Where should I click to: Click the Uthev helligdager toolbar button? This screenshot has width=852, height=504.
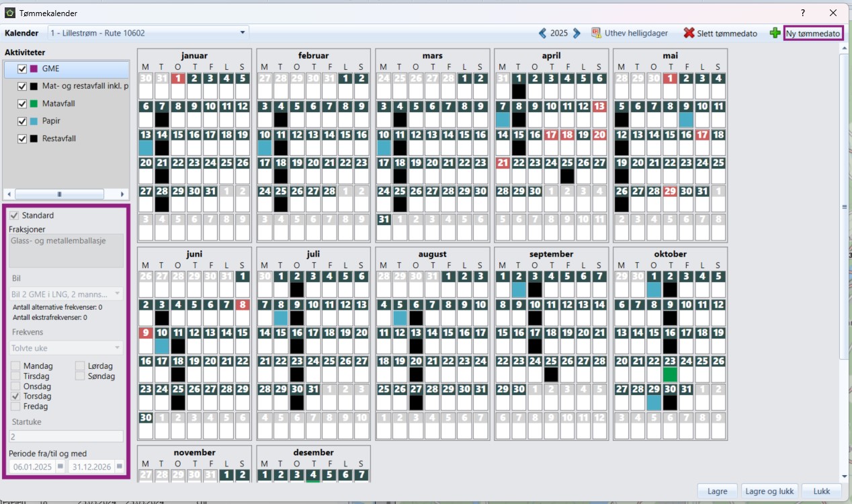coord(629,33)
